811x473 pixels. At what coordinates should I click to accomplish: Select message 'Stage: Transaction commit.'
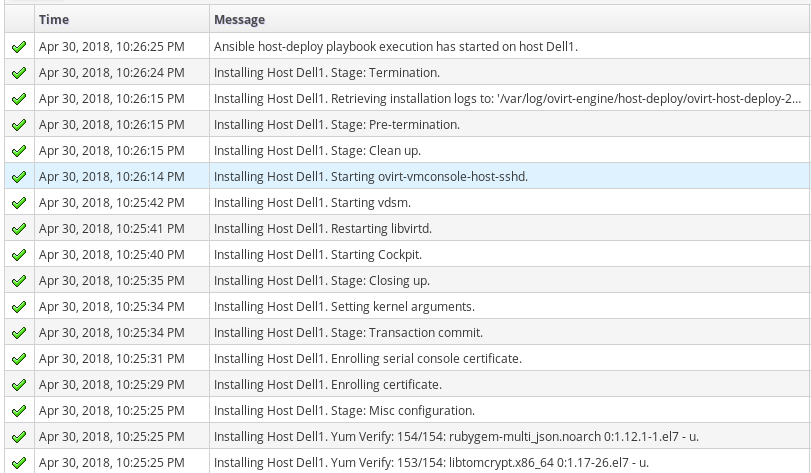pos(349,332)
